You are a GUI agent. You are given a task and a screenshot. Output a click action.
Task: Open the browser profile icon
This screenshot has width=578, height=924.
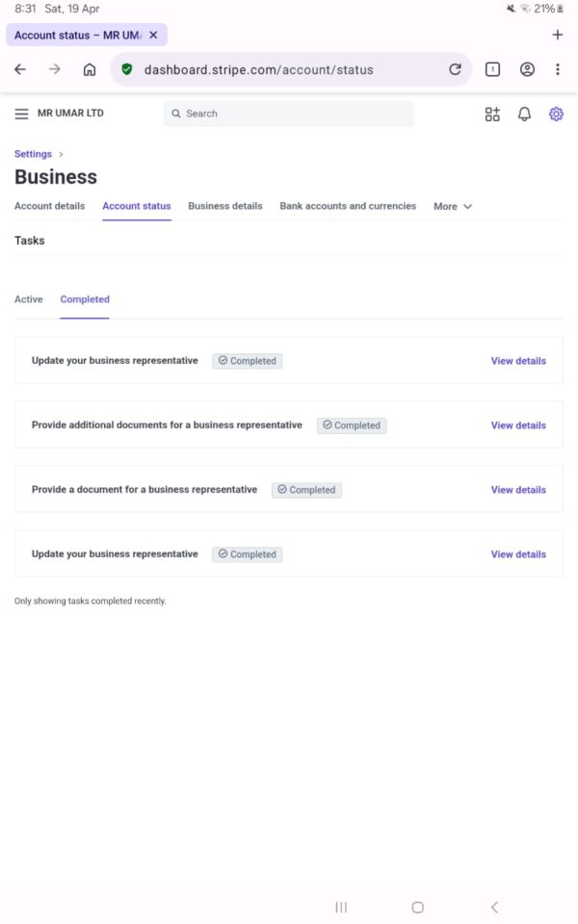(527, 69)
